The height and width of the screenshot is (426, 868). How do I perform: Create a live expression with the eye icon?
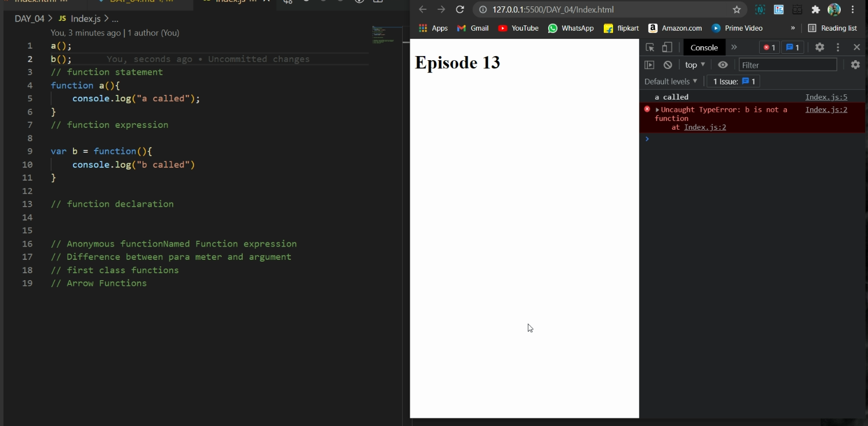coord(723,65)
